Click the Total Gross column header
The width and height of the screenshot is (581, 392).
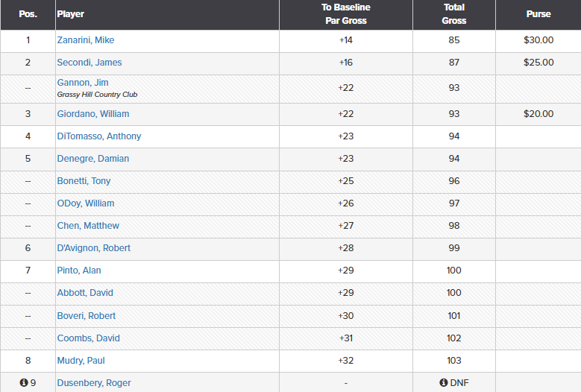[453, 14]
